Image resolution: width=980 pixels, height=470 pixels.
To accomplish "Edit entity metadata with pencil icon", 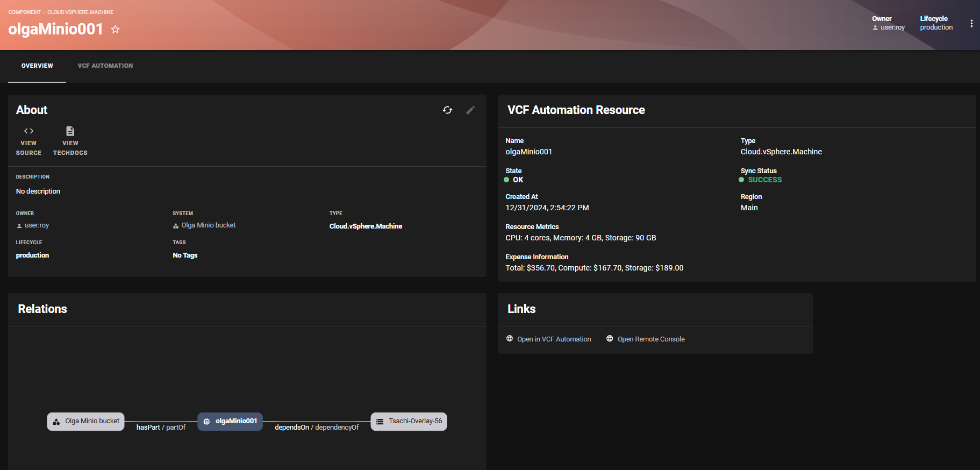I will click(x=470, y=110).
